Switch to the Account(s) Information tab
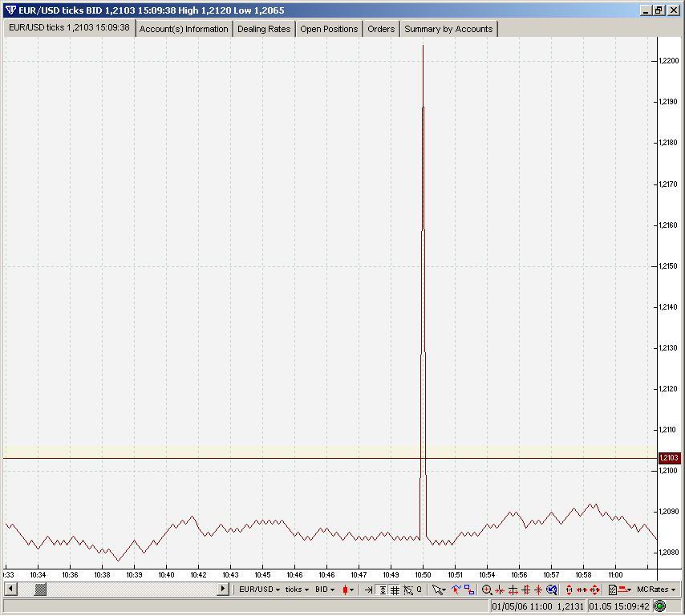This screenshot has width=685, height=616. click(x=184, y=29)
